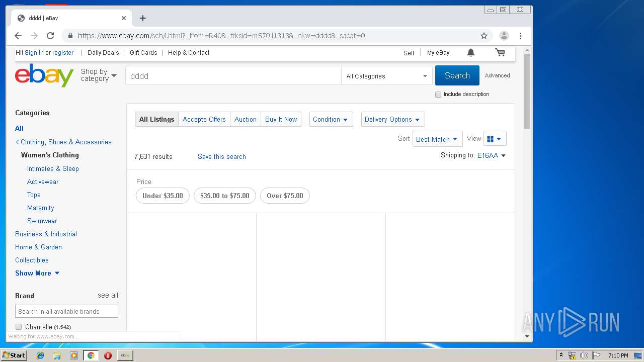Open the All Categories dropdown
644x362 pixels.
386,76
